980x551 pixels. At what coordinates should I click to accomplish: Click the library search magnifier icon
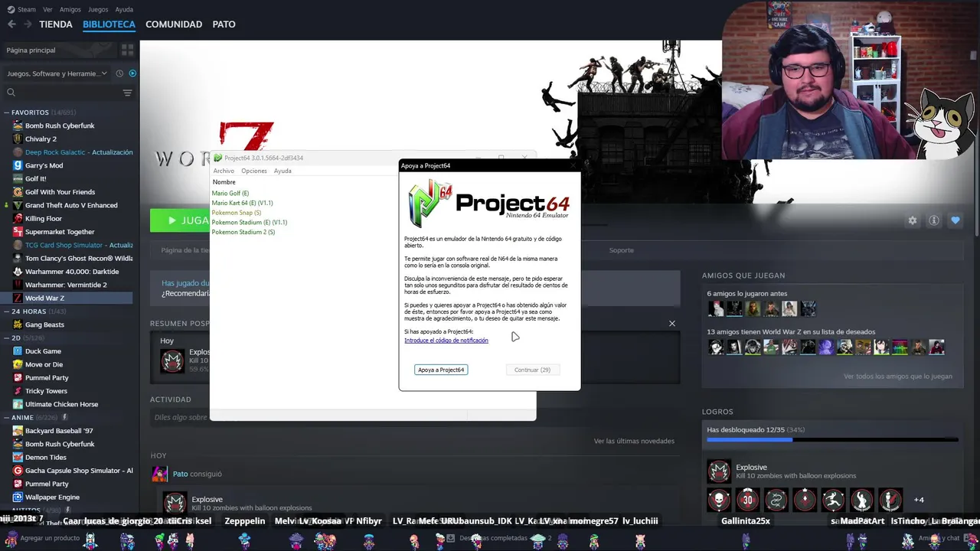point(11,93)
